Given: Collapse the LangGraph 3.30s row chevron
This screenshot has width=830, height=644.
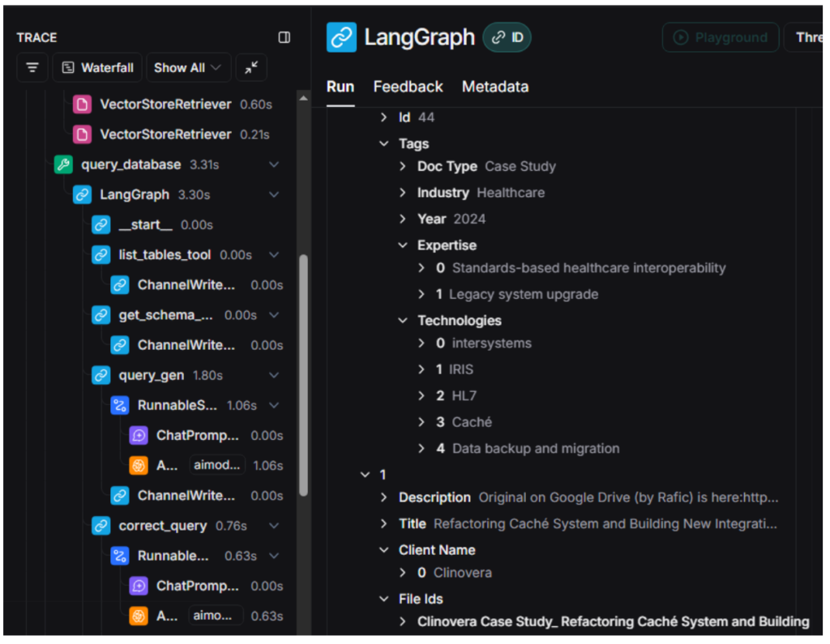Looking at the screenshot, I should 274,194.
